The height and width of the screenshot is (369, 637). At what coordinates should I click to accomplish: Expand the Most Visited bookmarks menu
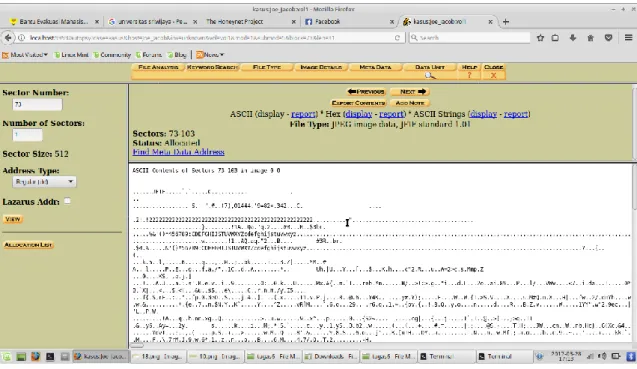tap(25, 55)
